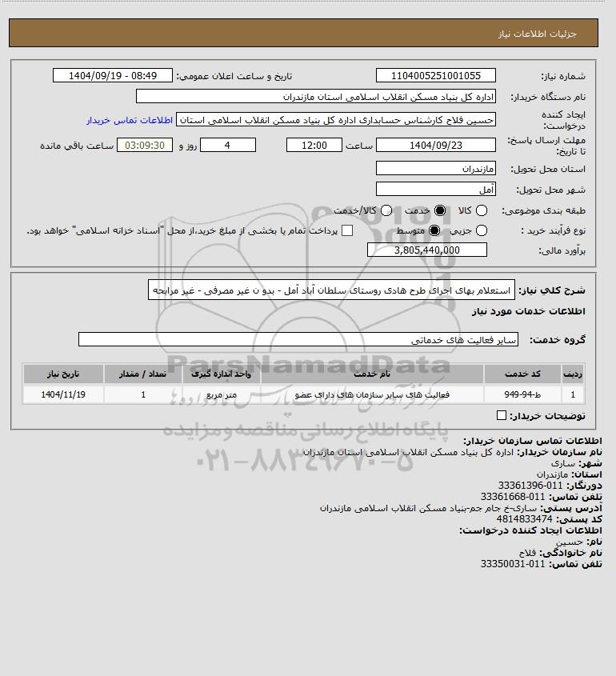Click the service group field سایر فعالیت های خدماتی
This screenshot has height=676, width=616.
pos(298,340)
